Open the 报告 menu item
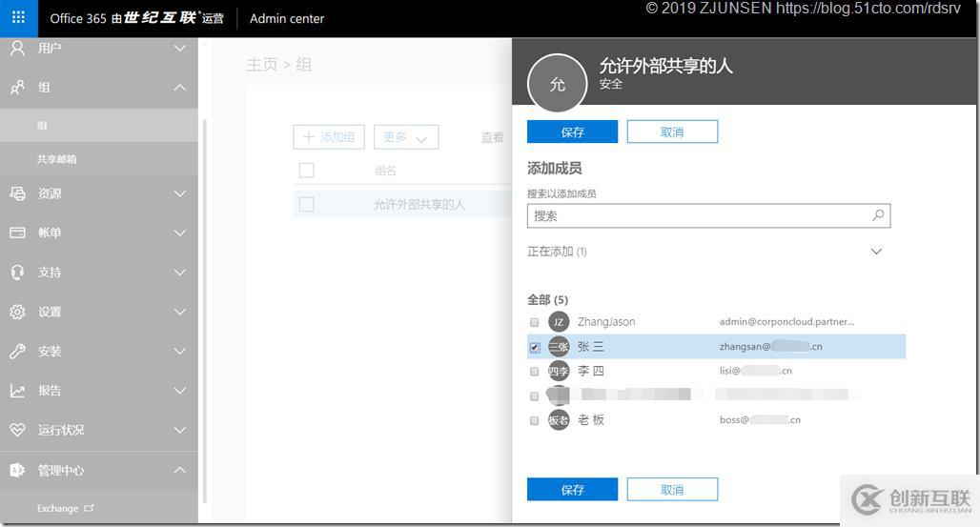980x527 pixels. pyautogui.click(x=99, y=391)
